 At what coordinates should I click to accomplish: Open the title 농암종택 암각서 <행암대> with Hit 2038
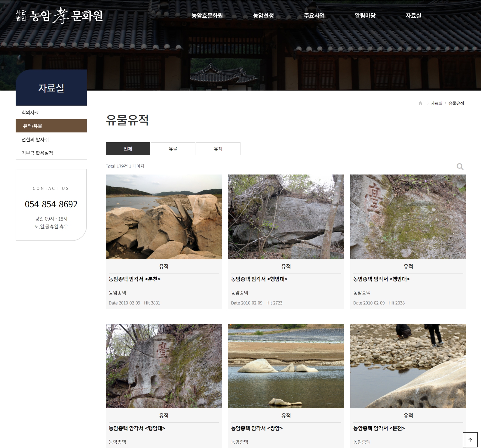pos(381,279)
